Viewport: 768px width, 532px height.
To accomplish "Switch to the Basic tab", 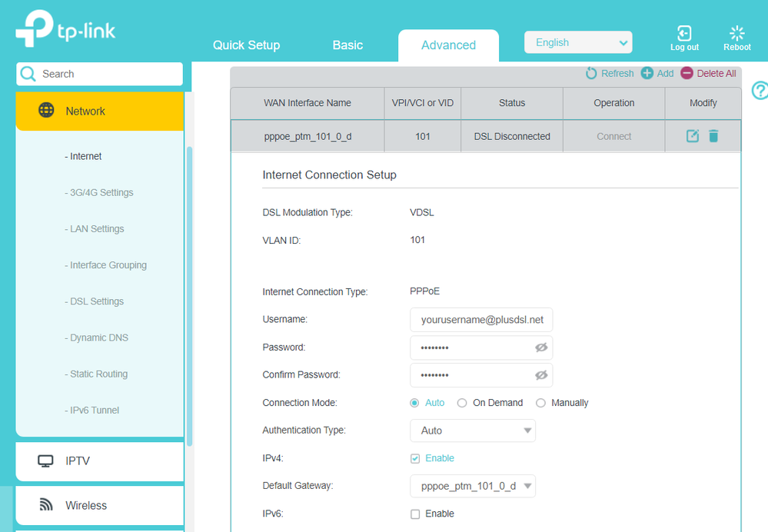I will [x=347, y=45].
